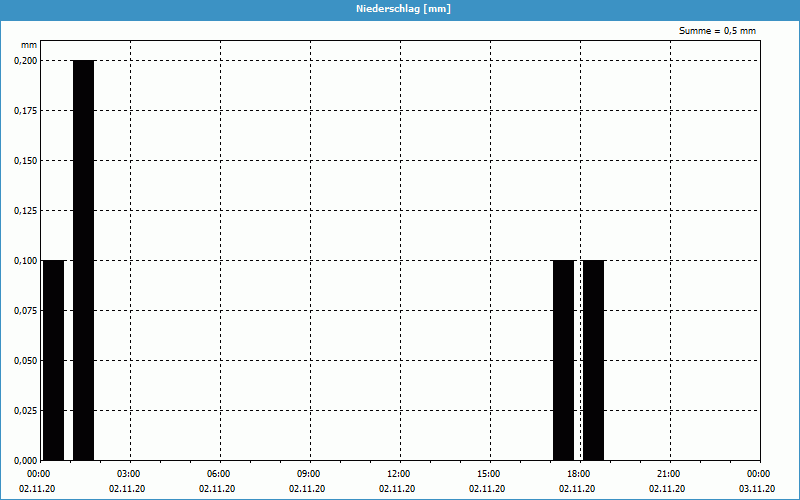
Task: Click the 0,025 y-axis label
Action: [24, 410]
